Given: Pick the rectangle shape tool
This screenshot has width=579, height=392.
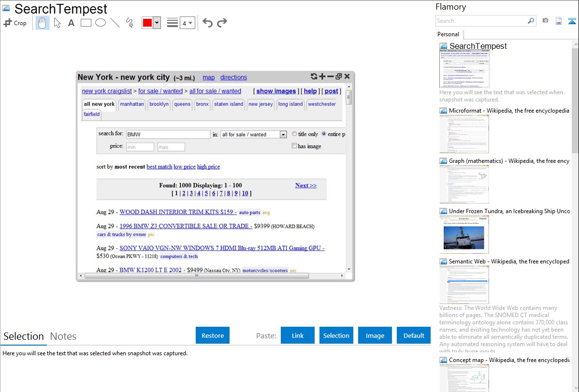Looking at the screenshot, I should (x=86, y=23).
